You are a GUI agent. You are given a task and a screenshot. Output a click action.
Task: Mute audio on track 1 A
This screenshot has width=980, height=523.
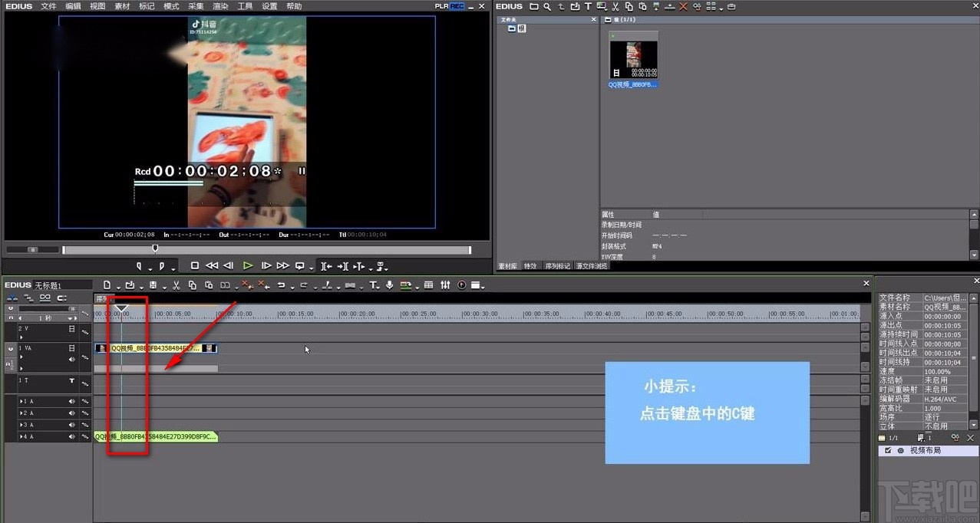(x=71, y=402)
